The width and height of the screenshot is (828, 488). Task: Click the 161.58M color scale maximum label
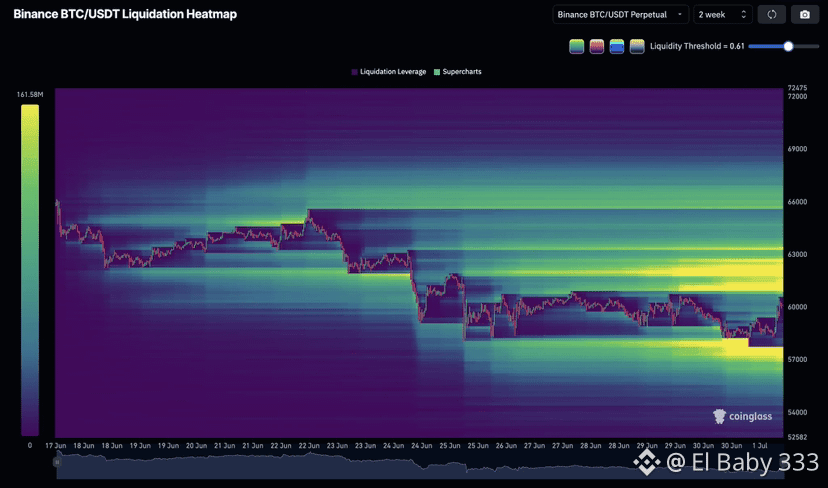click(30, 95)
